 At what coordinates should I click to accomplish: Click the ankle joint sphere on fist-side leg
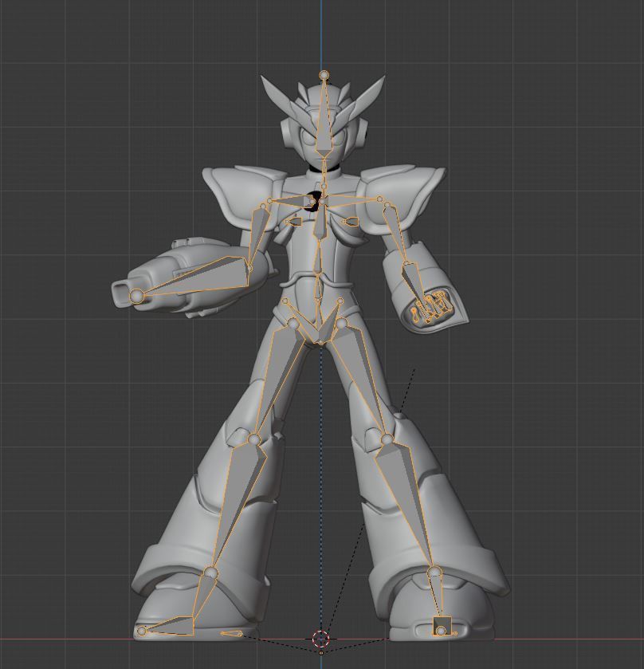tap(434, 572)
